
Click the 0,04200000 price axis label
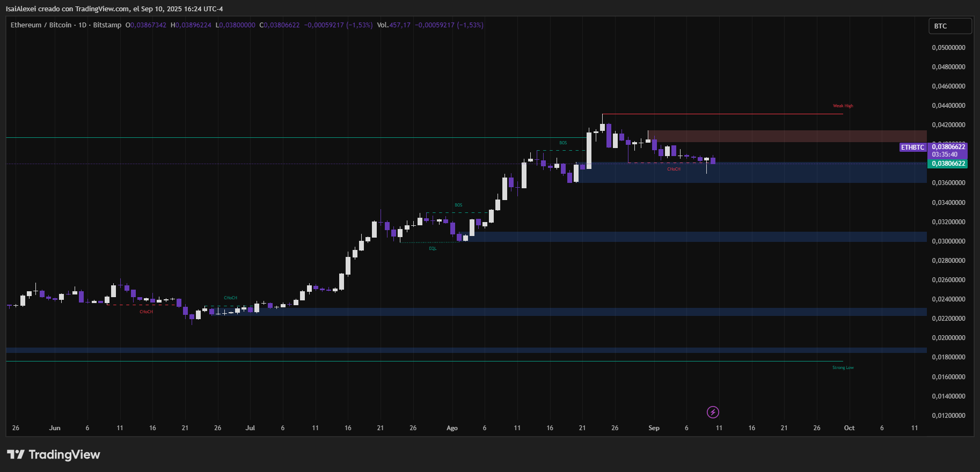(948, 125)
